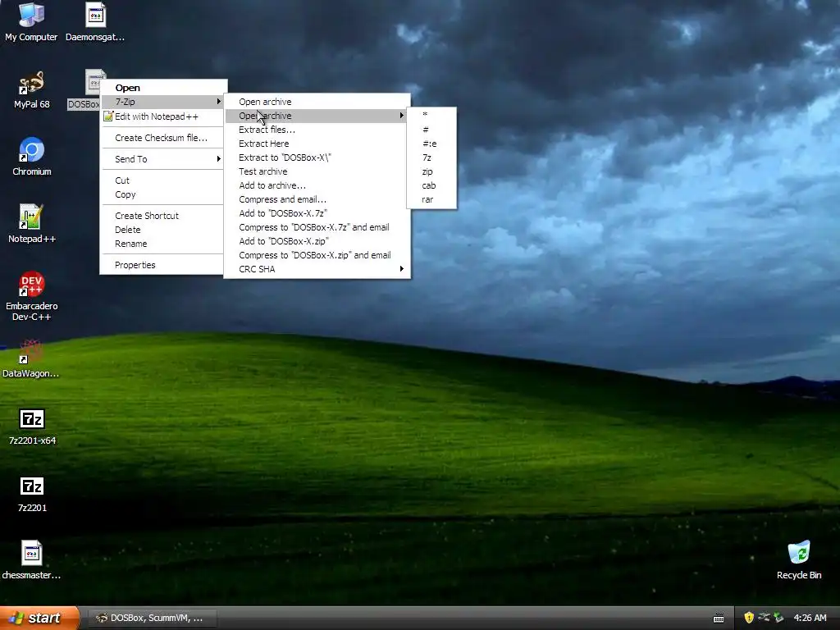Click the 4:26 AM taskbar clock
Screen dimensions: 840x630
point(810,618)
